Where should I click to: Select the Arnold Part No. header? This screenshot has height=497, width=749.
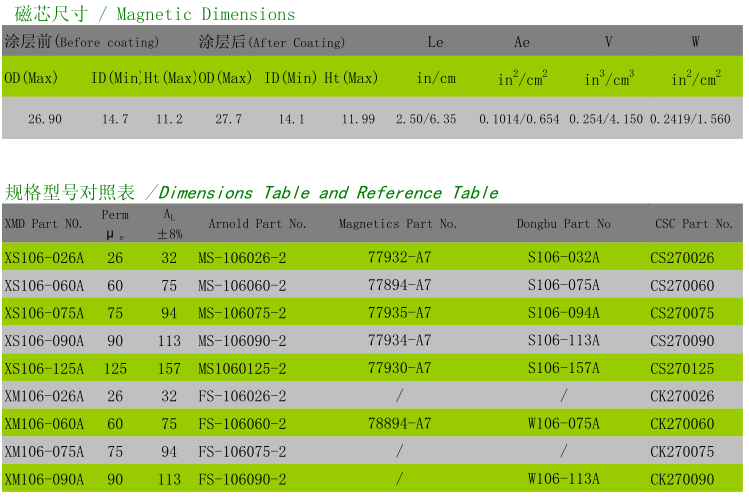click(257, 224)
